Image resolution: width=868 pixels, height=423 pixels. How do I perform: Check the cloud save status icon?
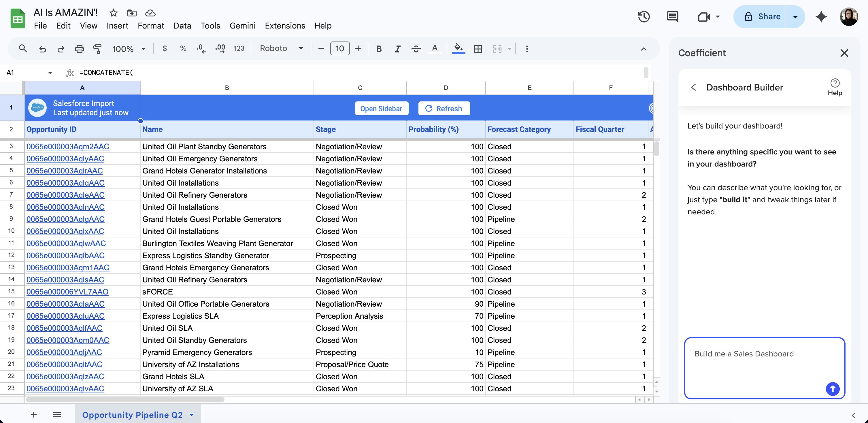tap(150, 13)
